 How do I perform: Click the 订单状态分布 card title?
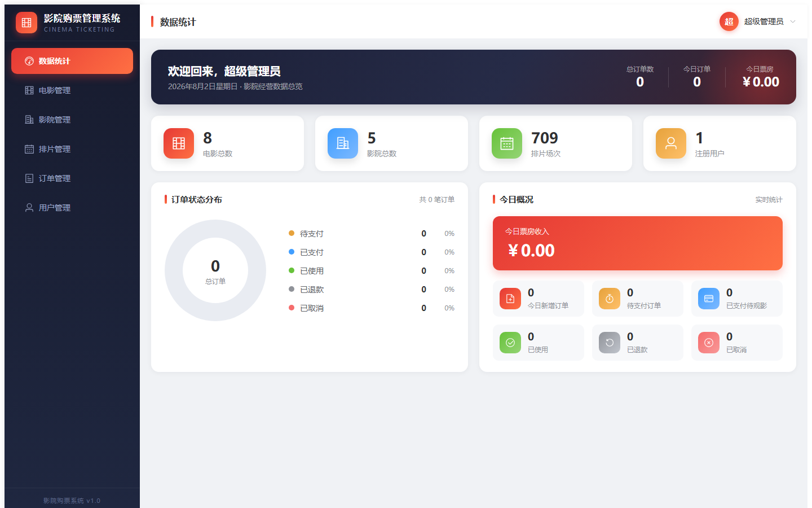[196, 199]
